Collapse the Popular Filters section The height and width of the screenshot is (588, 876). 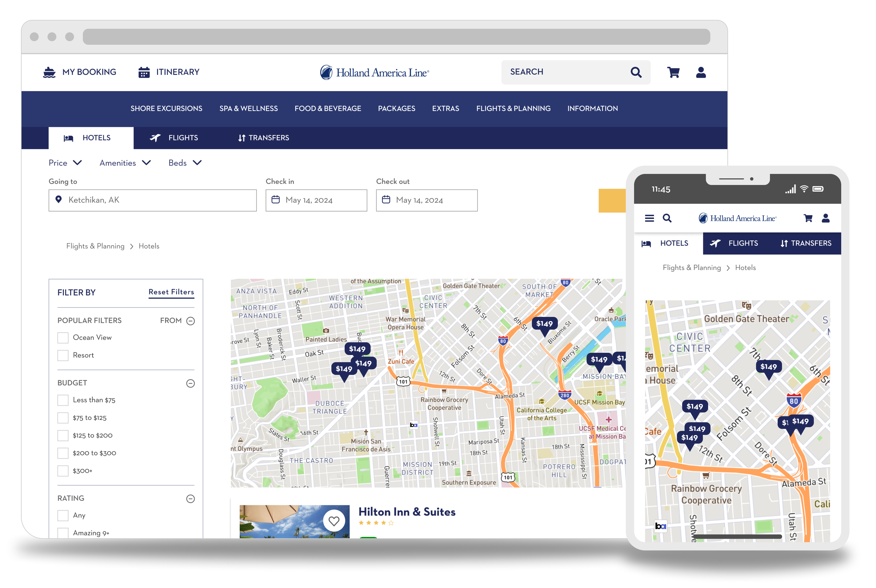point(191,321)
